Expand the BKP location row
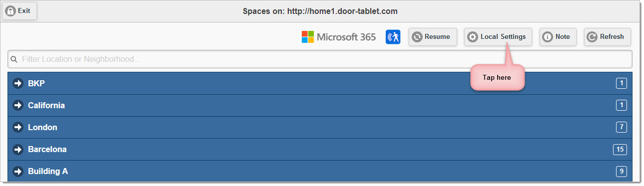 [x=320, y=83]
